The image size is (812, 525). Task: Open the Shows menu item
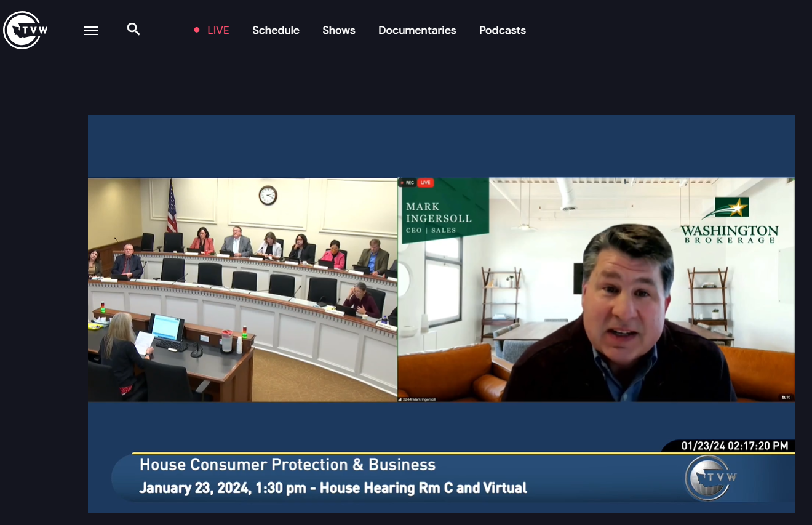click(x=339, y=30)
